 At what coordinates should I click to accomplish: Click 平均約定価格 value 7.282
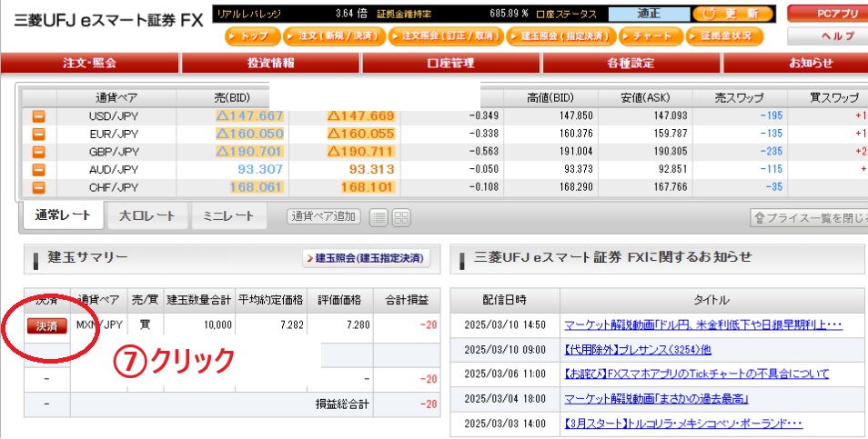pos(292,325)
